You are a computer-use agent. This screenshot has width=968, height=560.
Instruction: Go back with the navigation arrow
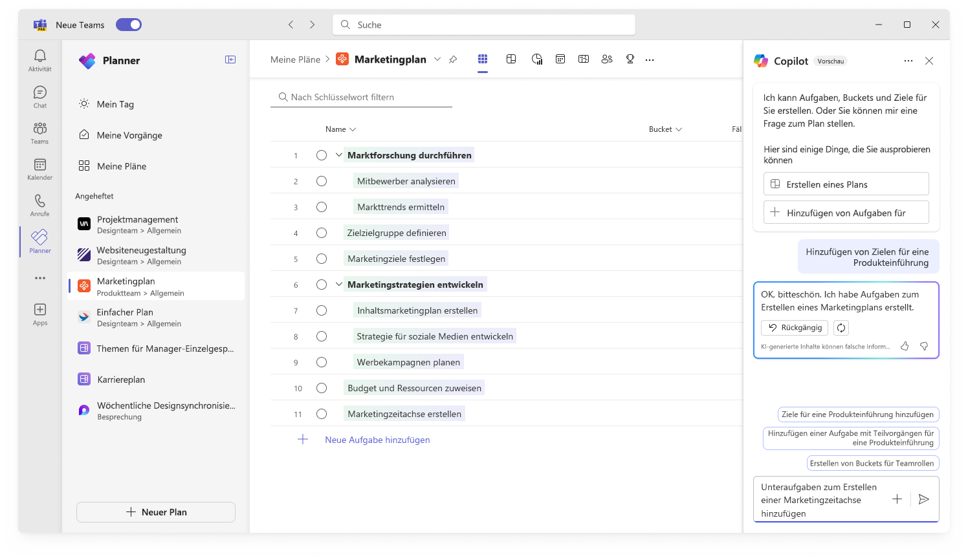[x=291, y=25]
